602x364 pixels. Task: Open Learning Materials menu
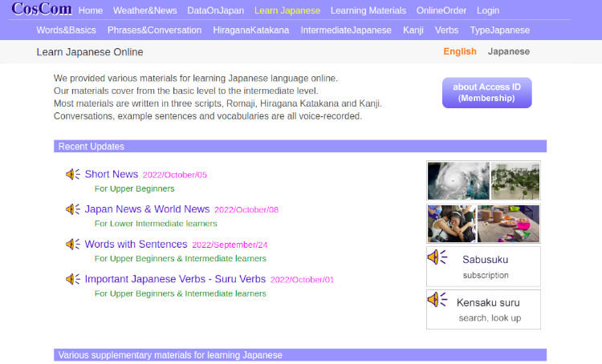click(x=368, y=10)
